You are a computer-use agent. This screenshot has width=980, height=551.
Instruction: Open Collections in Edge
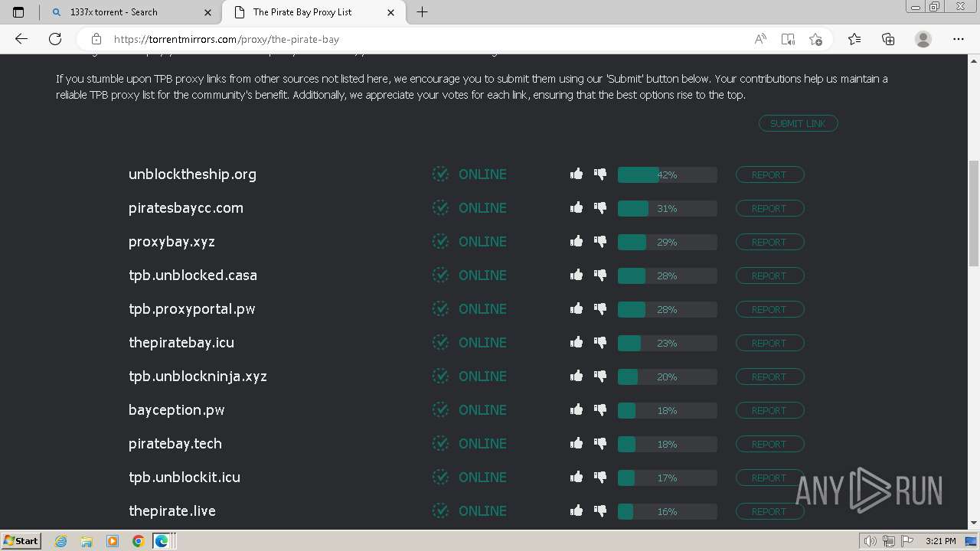pos(888,39)
